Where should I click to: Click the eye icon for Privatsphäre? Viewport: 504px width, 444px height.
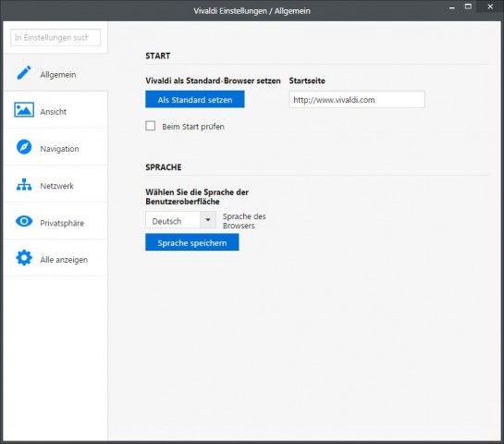tap(24, 221)
